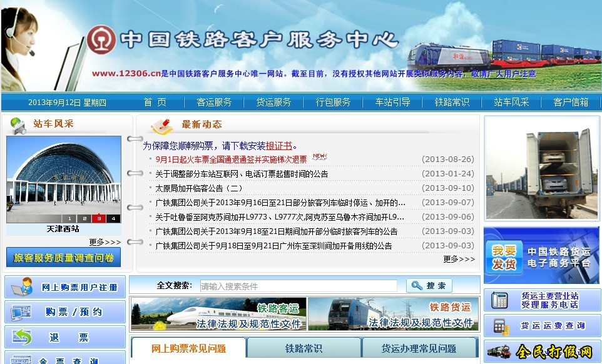Click the calculator icon on 货运运费查询
This screenshot has width=602, height=364.
[501, 326]
